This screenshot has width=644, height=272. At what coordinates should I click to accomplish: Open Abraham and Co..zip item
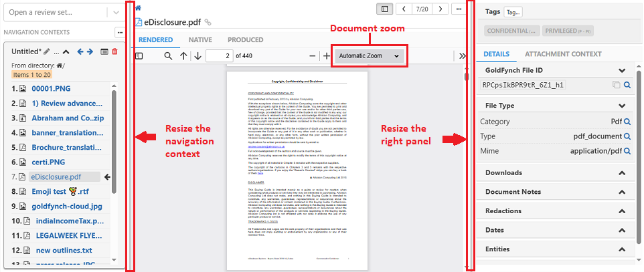[x=68, y=118]
